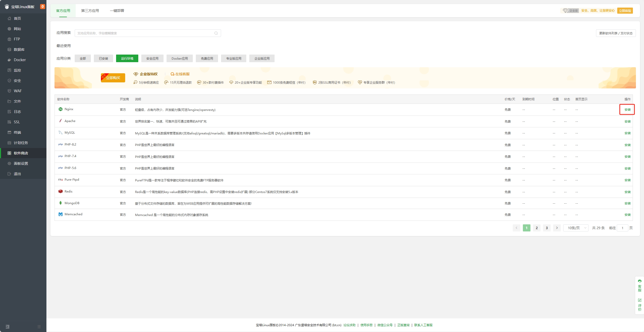This screenshot has height=332, width=644.
Task: Go to page 3 of the software list
Action: tap(547, 228)
